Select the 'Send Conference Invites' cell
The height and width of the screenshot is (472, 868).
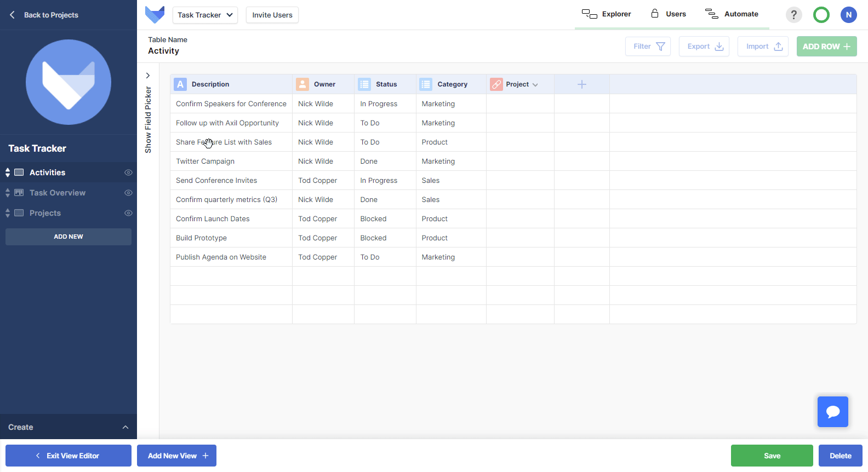pyautogui.click(x=231, y=180)
